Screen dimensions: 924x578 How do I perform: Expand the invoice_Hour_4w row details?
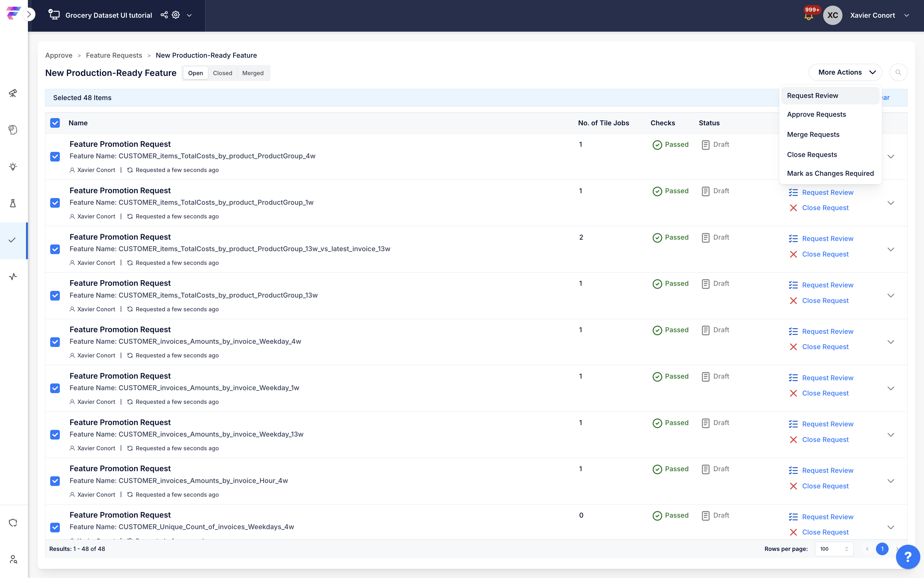[891, 481]
